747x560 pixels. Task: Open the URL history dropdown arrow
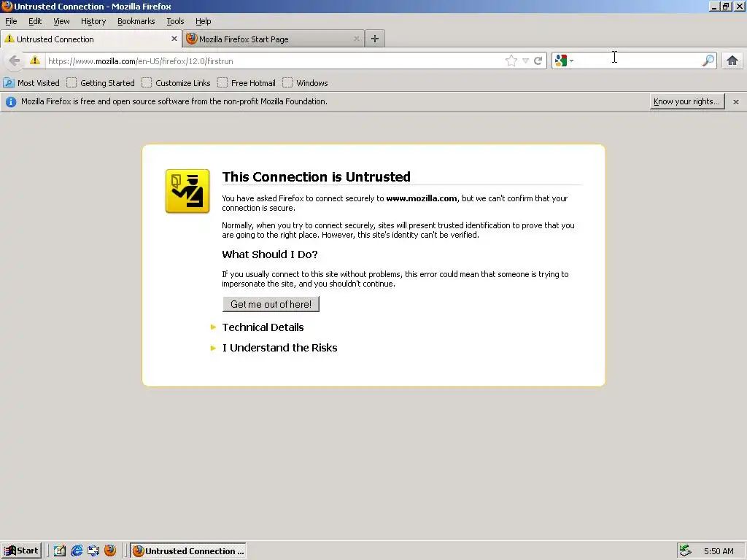tap(525, 61)
